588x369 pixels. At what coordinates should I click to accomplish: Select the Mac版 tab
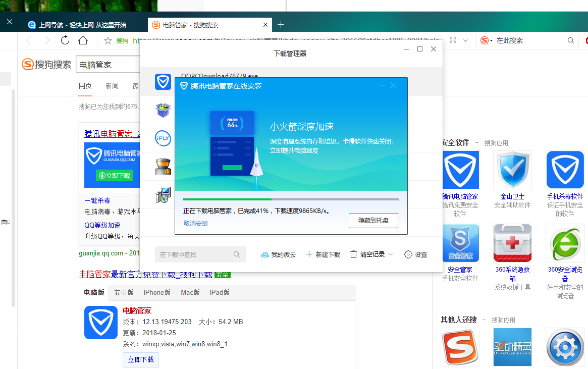(190, 292)
